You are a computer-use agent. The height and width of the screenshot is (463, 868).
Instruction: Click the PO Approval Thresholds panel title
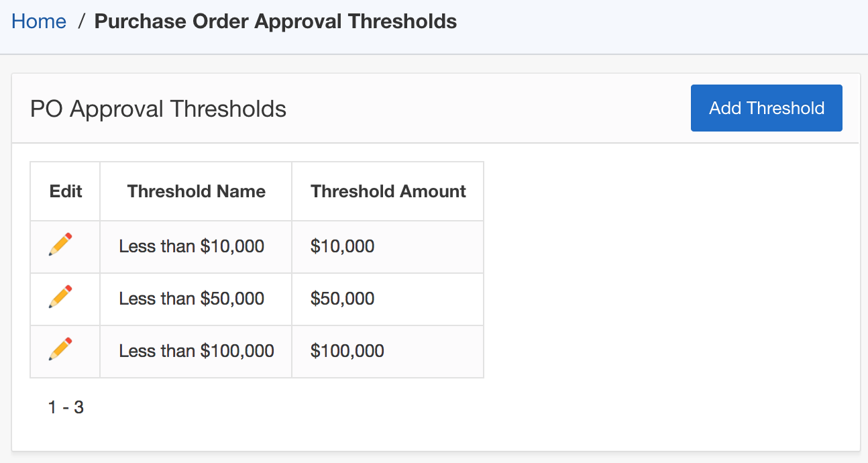tap(158, 109)
